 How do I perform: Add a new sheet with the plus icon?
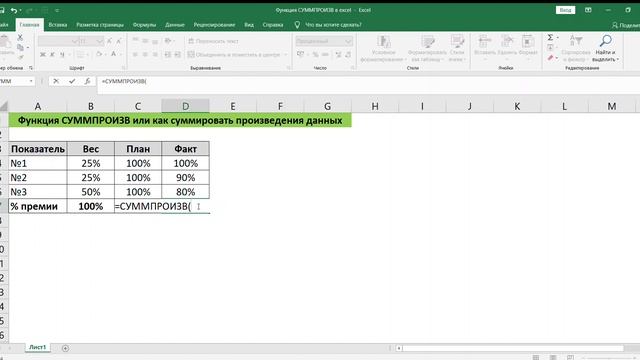65,348
